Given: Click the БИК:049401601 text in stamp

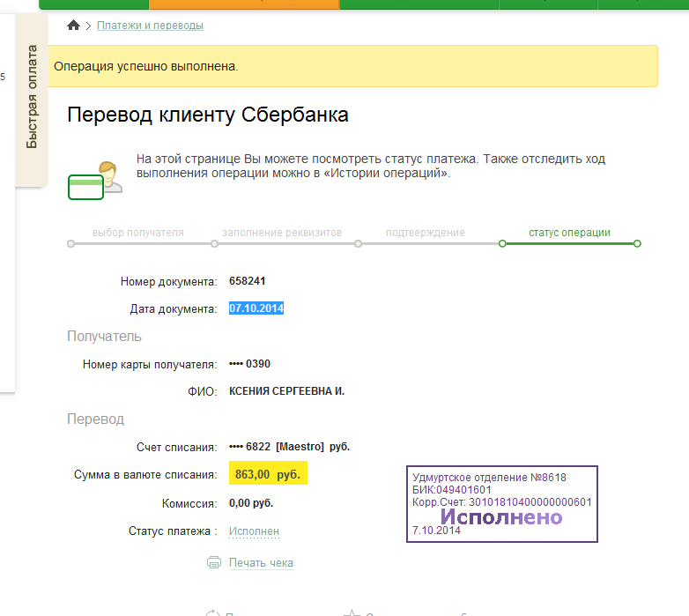Looking at the screenshot, I should [452, 489].
